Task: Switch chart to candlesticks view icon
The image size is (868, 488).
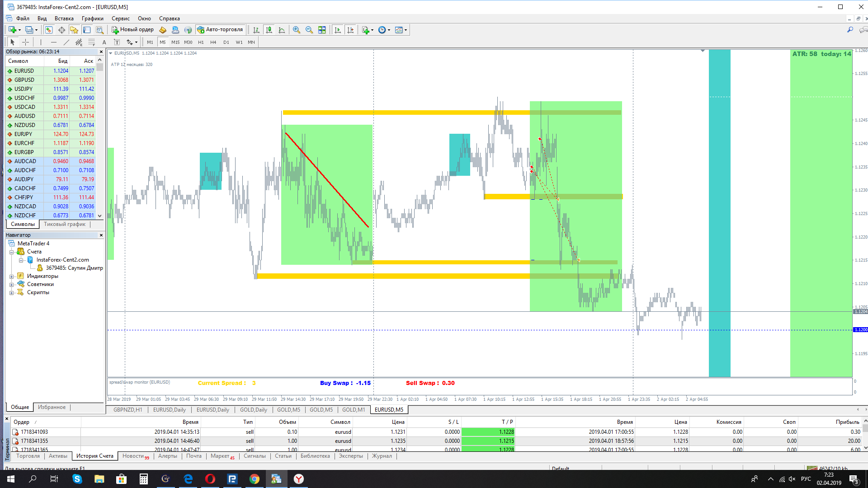Action: tap(269, 30)
